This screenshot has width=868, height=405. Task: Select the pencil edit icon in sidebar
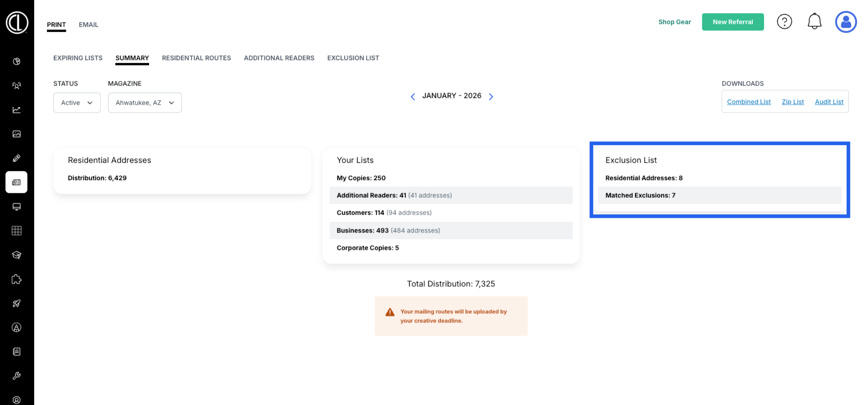[x=17, y=158]
